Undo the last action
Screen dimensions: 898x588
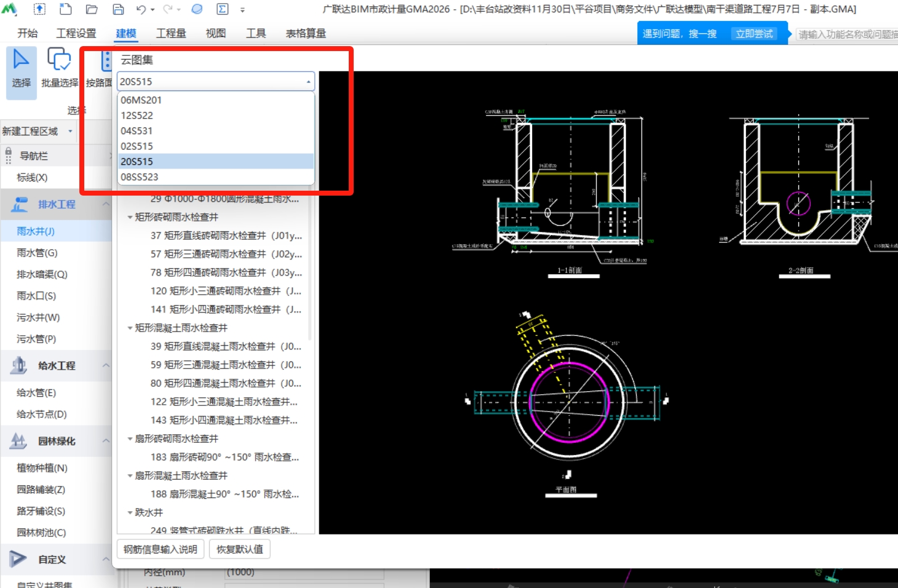coord(141,9)
